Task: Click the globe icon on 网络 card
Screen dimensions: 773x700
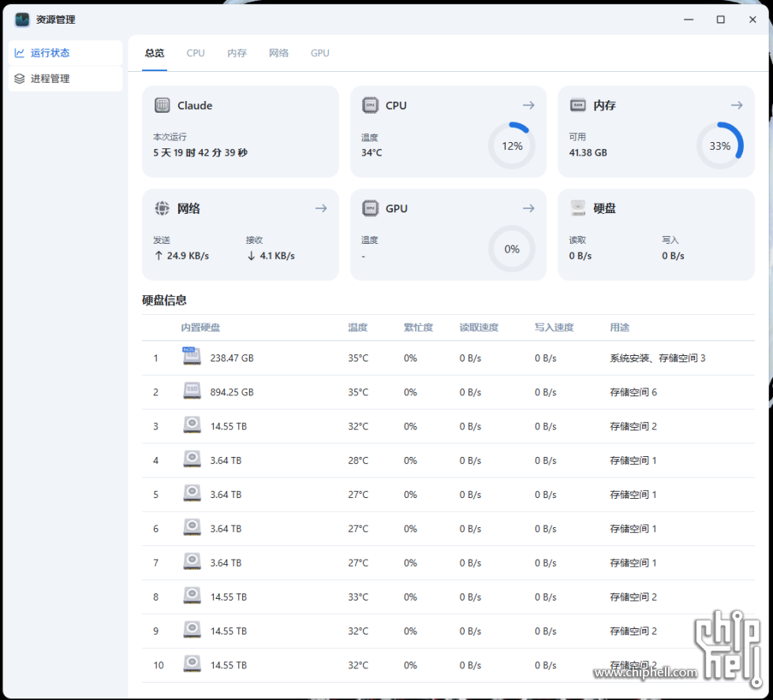Action: [x=162, y=208]
